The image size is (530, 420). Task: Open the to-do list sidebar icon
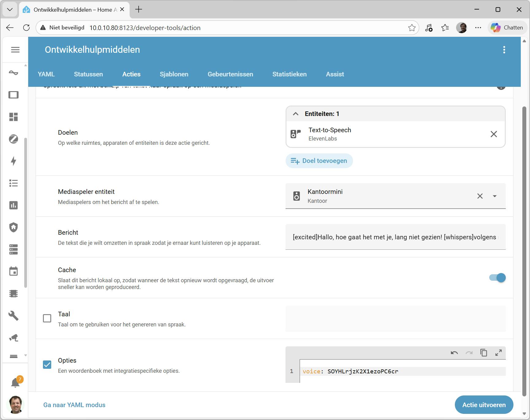point(13,183)
